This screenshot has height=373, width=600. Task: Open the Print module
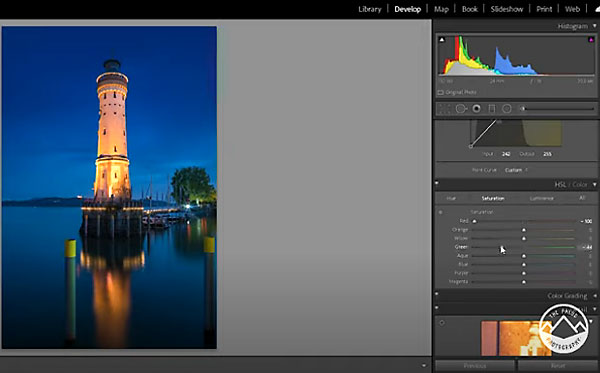pos(544,9)
